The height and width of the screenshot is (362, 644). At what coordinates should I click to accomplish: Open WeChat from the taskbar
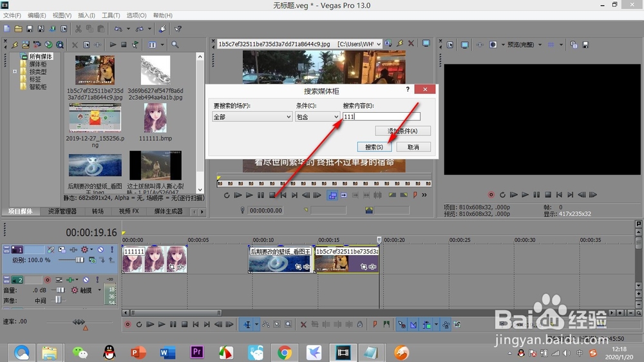click(x=80, y=352)
